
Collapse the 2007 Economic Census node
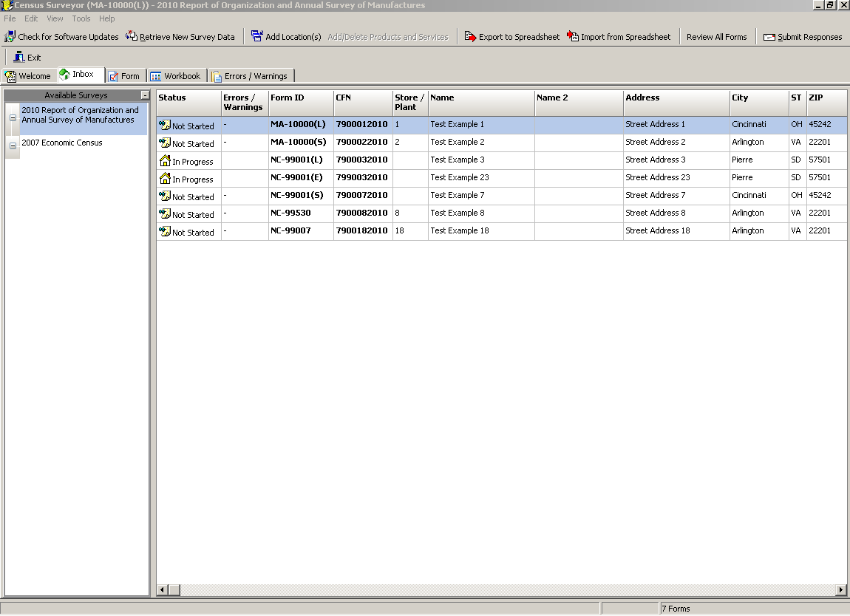[x=13, y=146]
